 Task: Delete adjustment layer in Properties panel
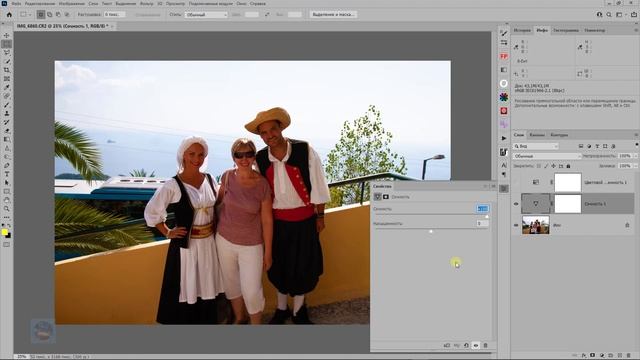point(485,345)
